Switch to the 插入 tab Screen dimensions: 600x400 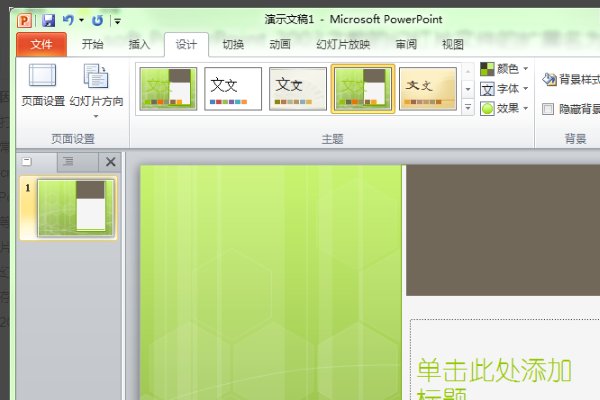pyautogui.click(x=139, y=44)
